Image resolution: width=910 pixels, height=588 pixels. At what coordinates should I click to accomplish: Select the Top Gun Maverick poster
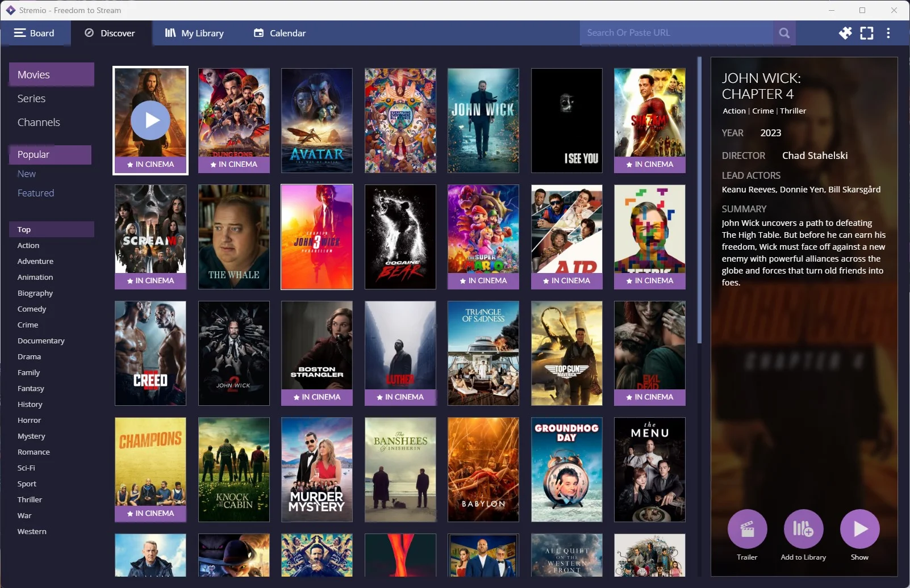pos(567,353)
